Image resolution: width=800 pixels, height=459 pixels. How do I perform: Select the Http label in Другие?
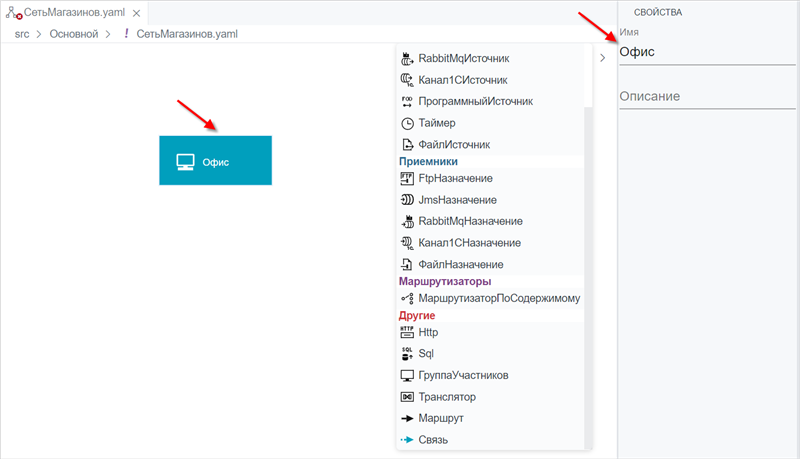pyautogui.click(x=428, y=333)
